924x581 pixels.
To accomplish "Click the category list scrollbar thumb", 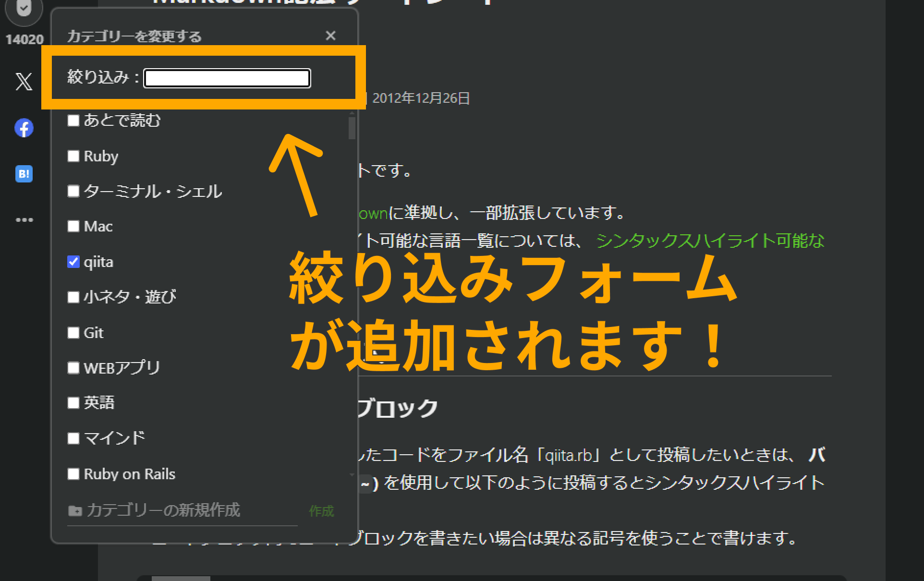I will click(x=352, y=128).
